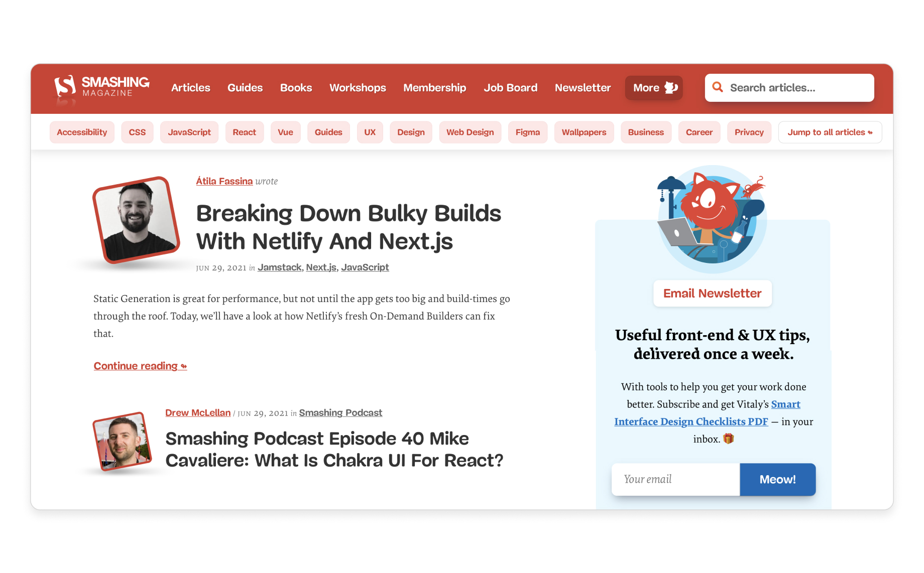Filter by the Figma tag

click(x=527, y=132)
